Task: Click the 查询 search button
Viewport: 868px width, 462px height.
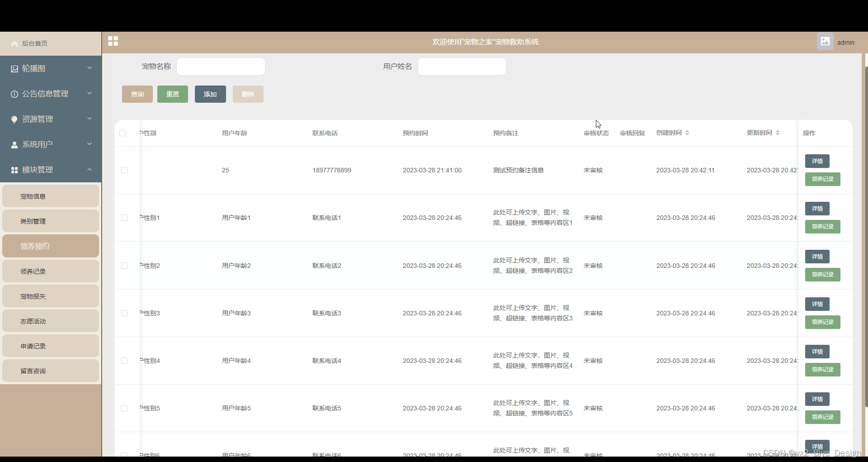Action: click(x=137, y=94)
